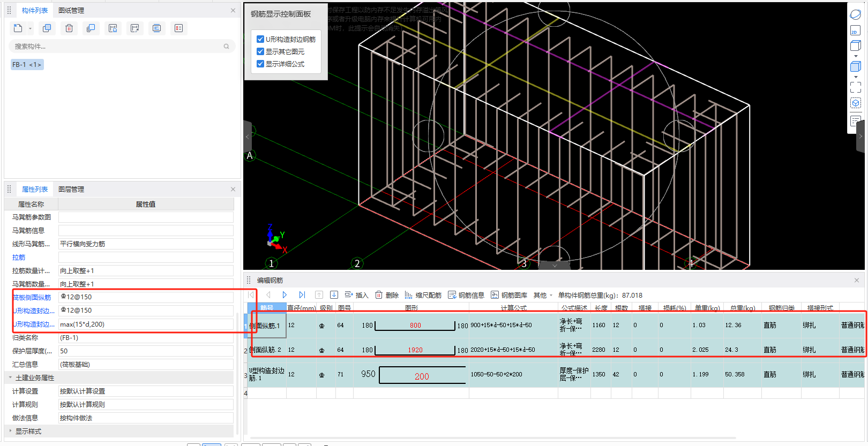The image size is (868, 446).
Task: Go to previous rebar record
Action: coord(268,295)
